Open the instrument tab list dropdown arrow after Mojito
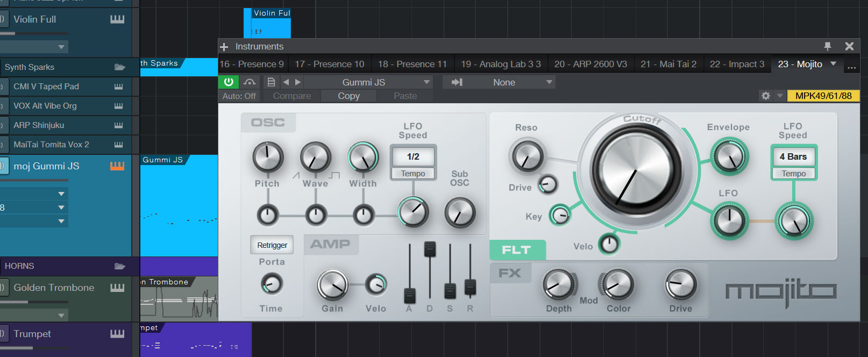Viewport: 868px width, 357px height. tap(834, 64)
